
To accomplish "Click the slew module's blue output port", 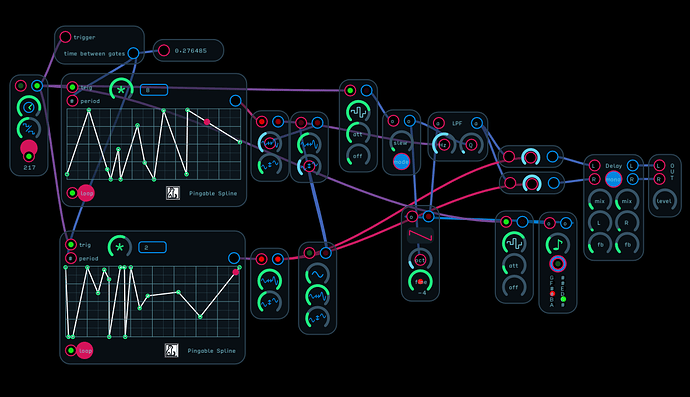I will 409,121.
